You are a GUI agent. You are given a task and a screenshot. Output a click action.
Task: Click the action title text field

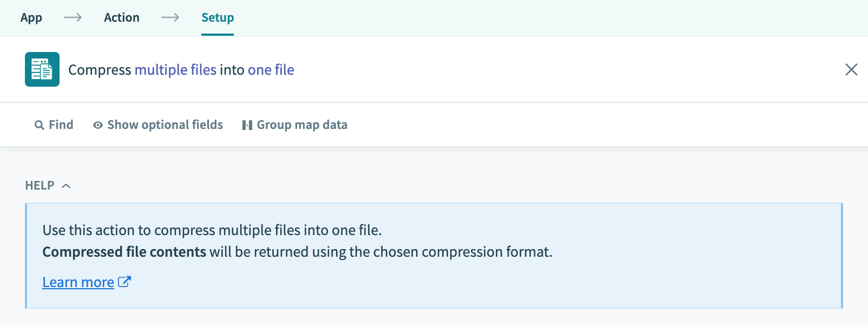point(181,69)
